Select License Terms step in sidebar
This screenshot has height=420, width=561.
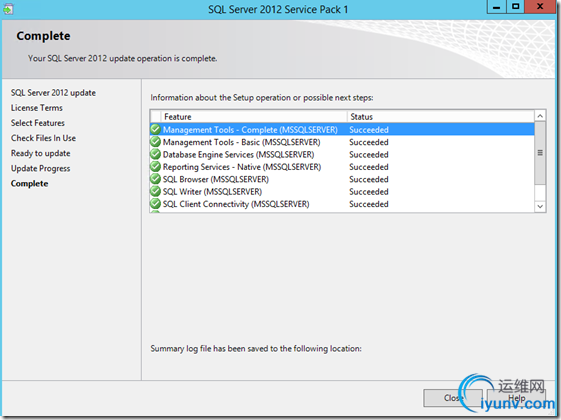click(x=36, y=108)
